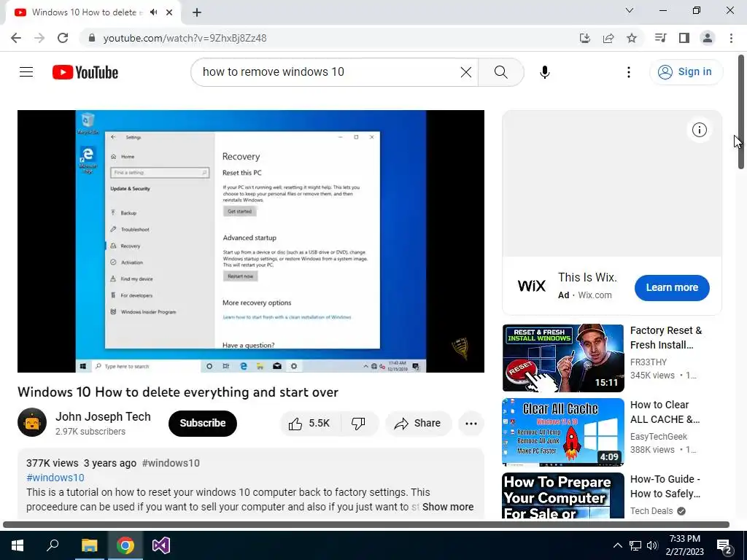Open FR33THY channel name

(649, 362)
